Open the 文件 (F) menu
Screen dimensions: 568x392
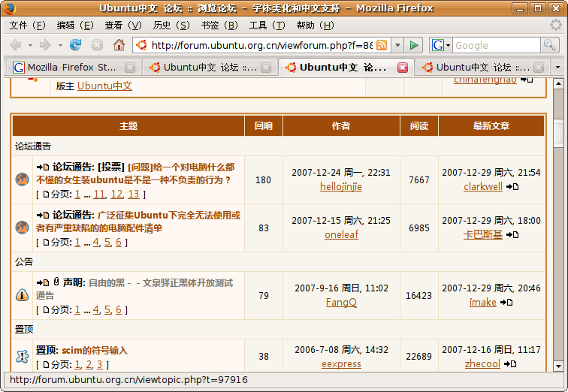(27, 26)
